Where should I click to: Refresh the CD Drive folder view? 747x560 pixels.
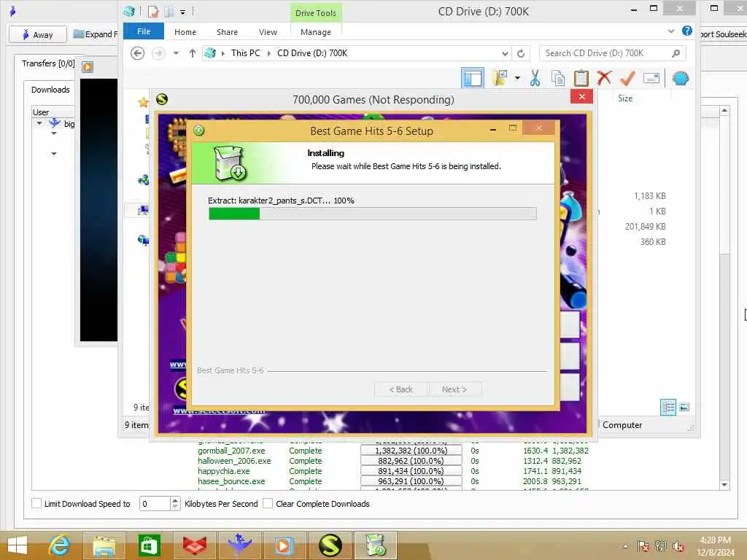pyautogui.click(x=521, y=53)
